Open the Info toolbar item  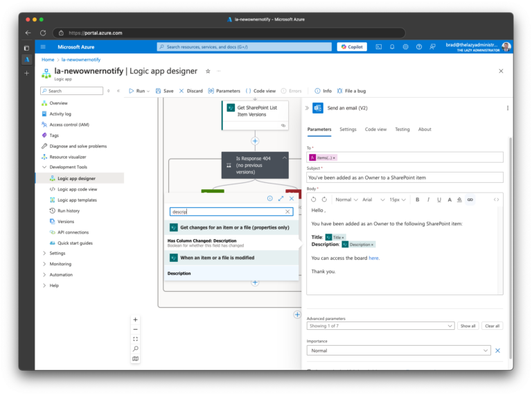coord(323,91)
